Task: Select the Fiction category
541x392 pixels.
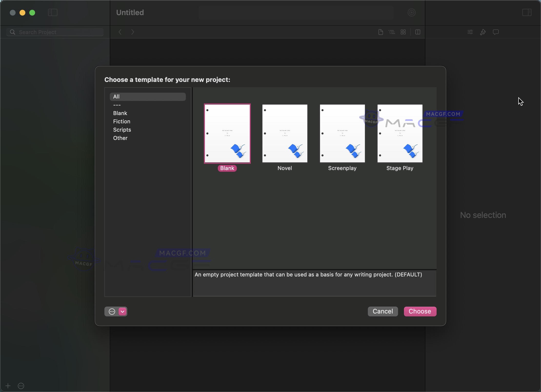Action: (121, 121)
